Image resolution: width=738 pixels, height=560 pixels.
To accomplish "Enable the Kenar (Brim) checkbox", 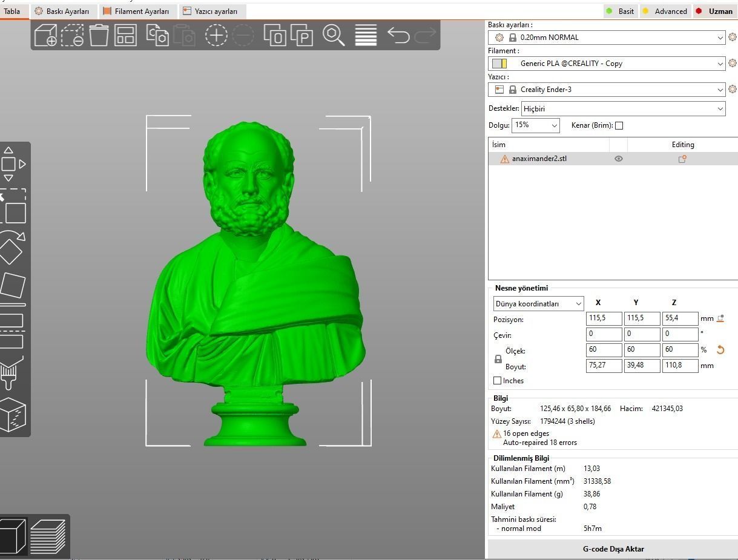I will click(619, 125).
